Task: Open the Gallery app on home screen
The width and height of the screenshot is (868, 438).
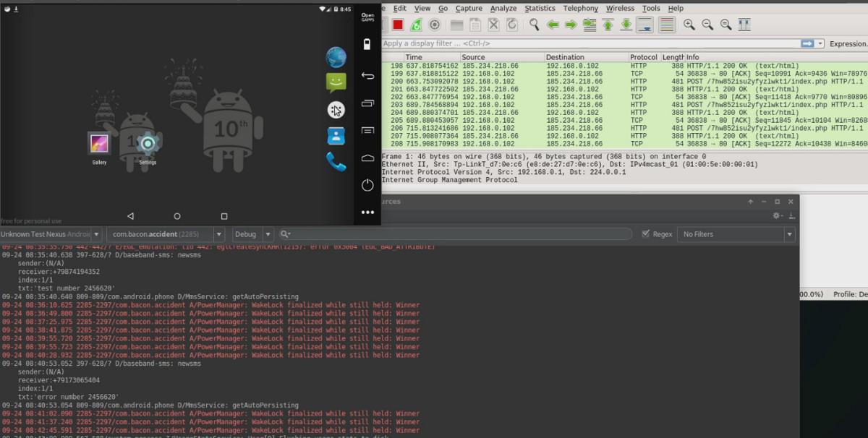Action: coord(99,144)
